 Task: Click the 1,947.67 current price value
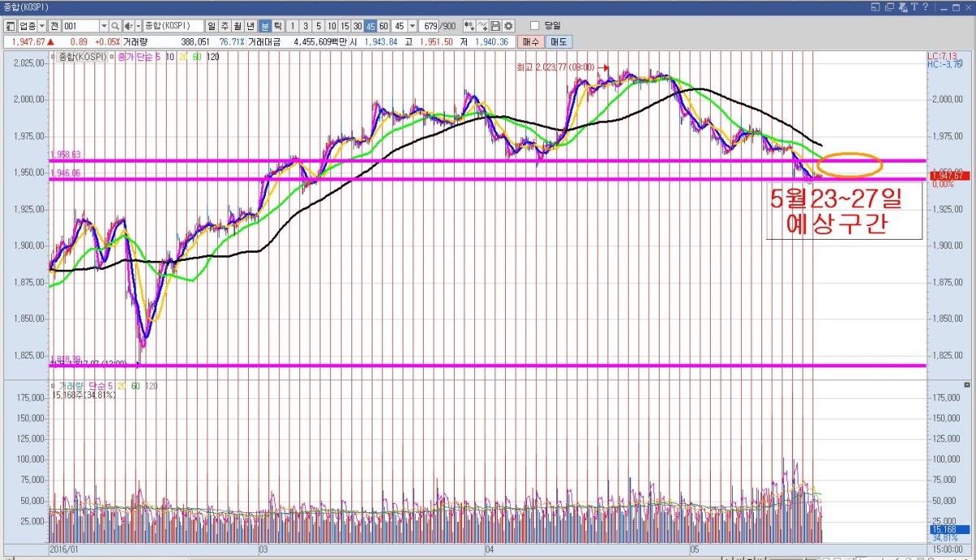click(27, 41)
